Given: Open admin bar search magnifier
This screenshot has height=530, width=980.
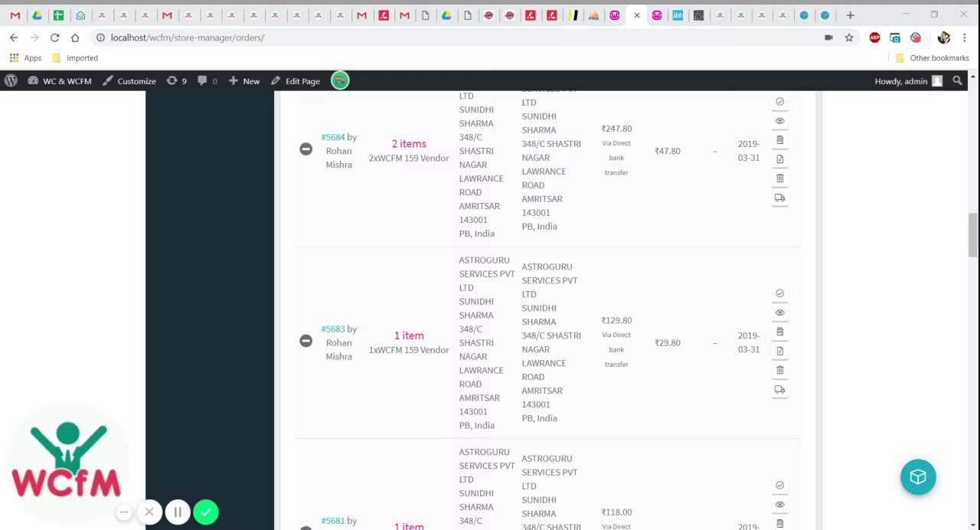Looking at the screenshot, I should point(957,80).
